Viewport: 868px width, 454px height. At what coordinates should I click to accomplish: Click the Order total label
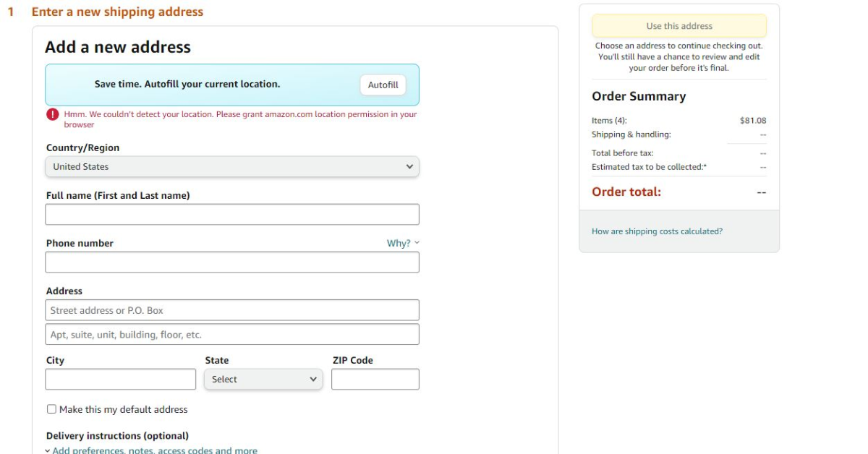tap(626, 192)
